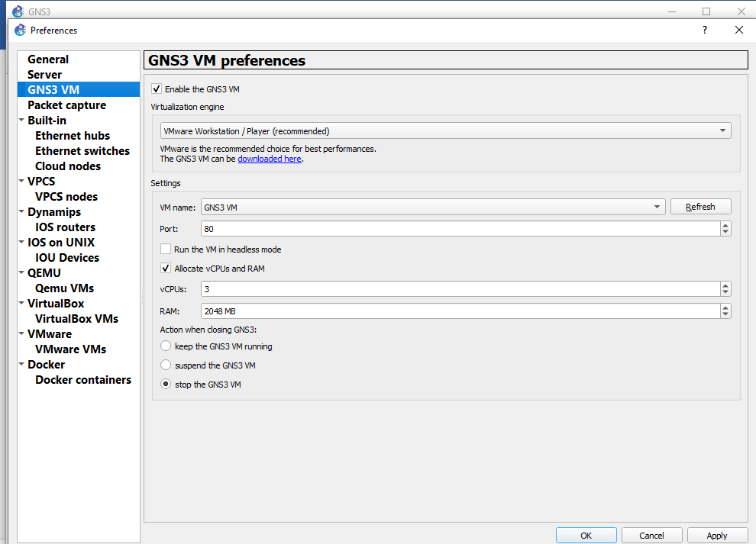This screenshot has height=544, width=756.
Task: Open the downloaded here link
Action: pos(270,159)
